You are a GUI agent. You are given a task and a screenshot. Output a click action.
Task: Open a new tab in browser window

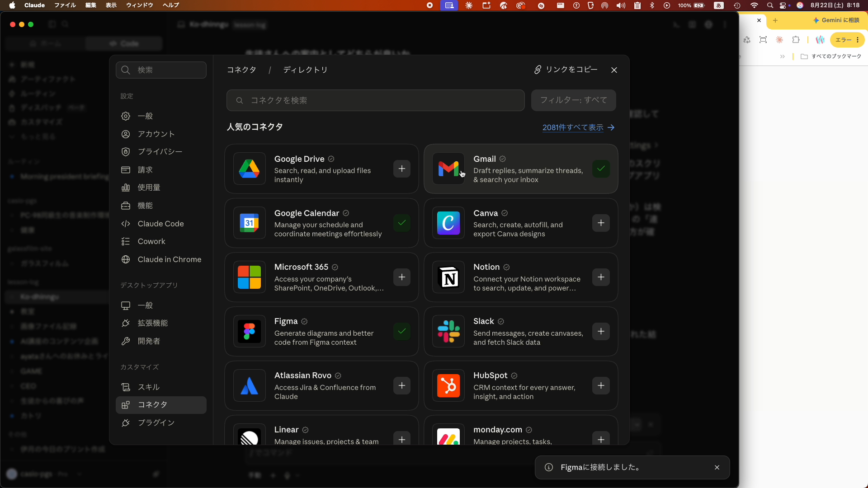(775, 20)
